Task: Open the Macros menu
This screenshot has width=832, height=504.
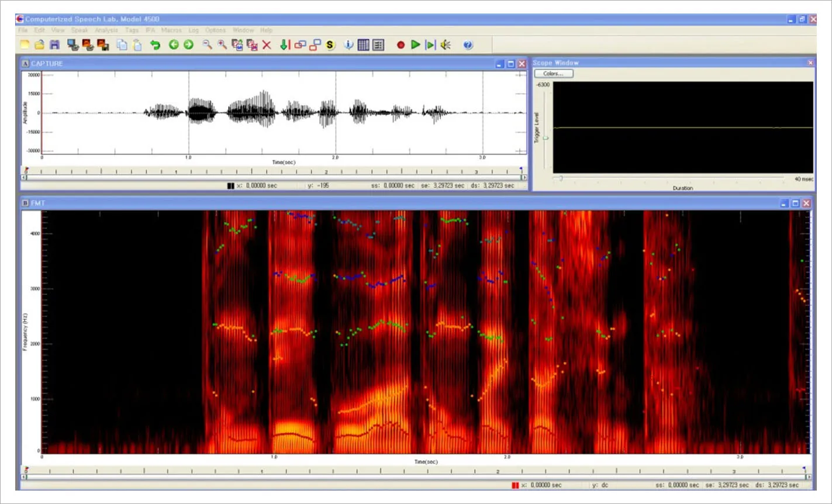Action: (x=171, y=30)
